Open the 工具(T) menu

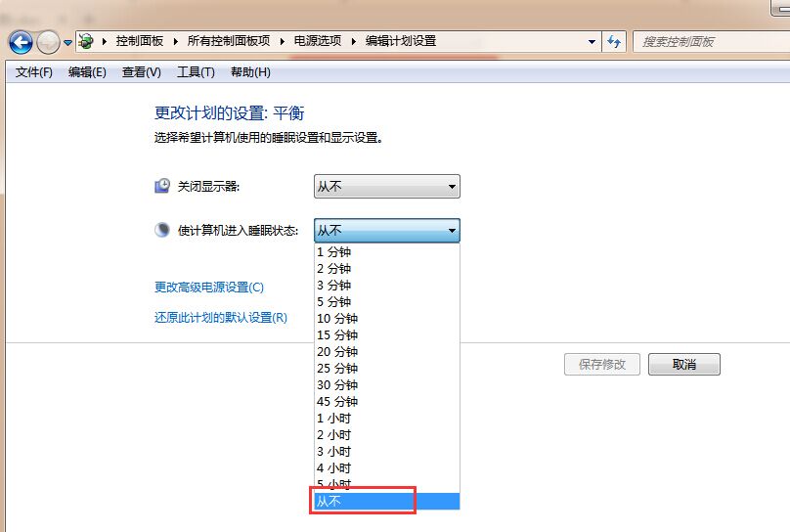point(196,72)
